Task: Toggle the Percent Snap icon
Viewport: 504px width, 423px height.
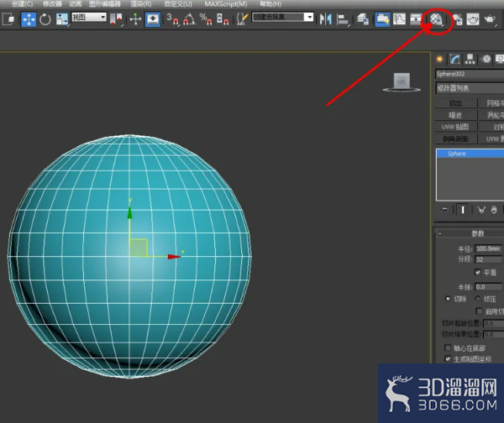Action: tap(206, 19)
